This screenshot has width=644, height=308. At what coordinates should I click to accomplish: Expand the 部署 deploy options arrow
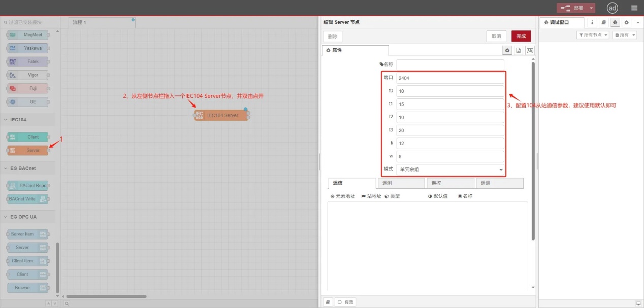click(x=591, y=8)
